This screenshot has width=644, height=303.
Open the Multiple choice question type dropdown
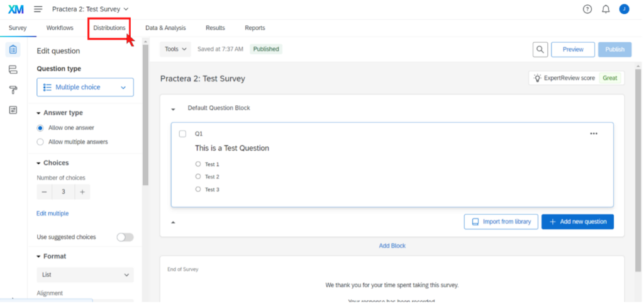[x=85, y=87]
